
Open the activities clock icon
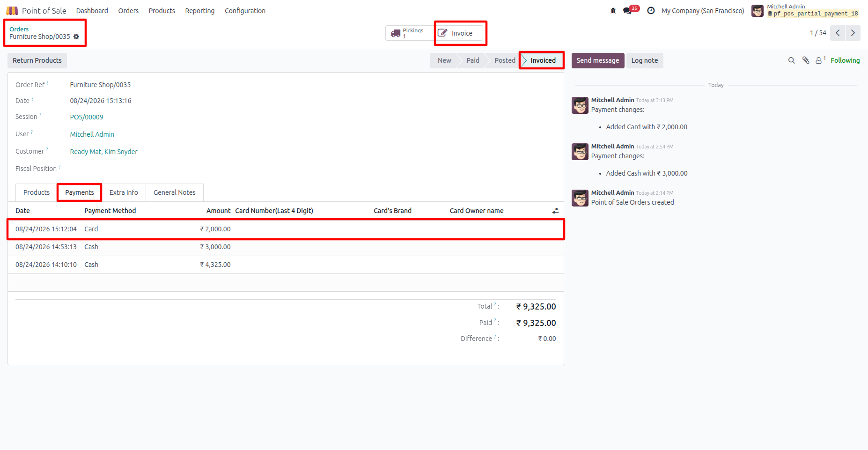tap(651, 11)
